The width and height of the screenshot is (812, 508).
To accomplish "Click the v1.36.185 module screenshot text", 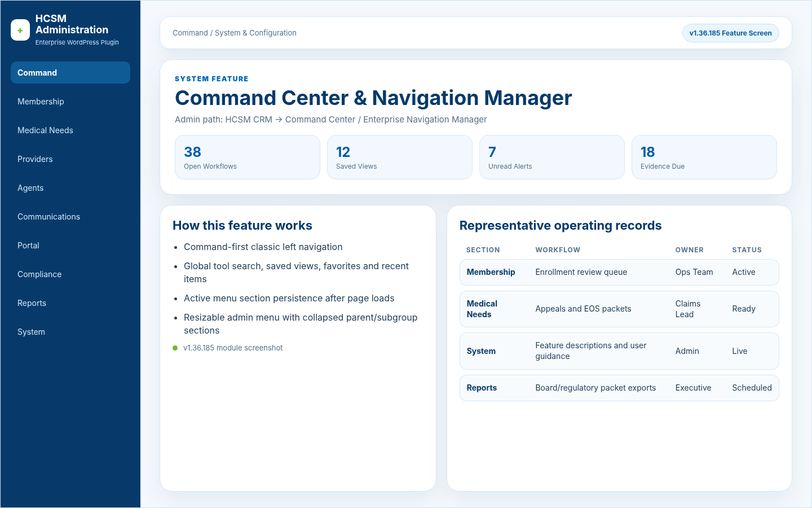I will (x=233, y=348).
